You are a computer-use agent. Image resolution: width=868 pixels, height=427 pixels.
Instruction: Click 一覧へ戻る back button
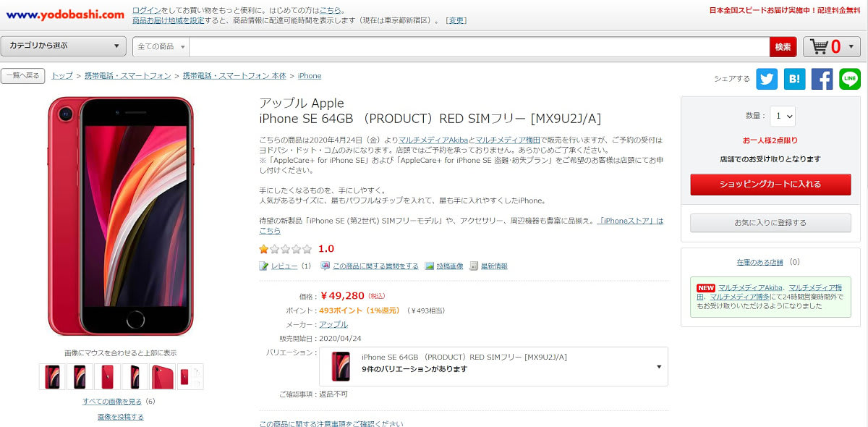(23, 76)
